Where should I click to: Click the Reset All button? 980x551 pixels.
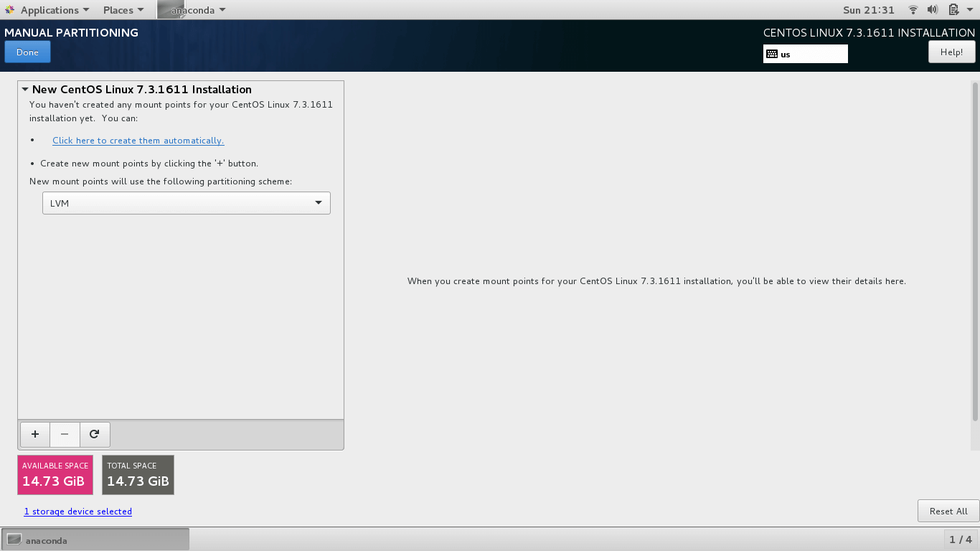pyautogui.click(x=948, y=511)
